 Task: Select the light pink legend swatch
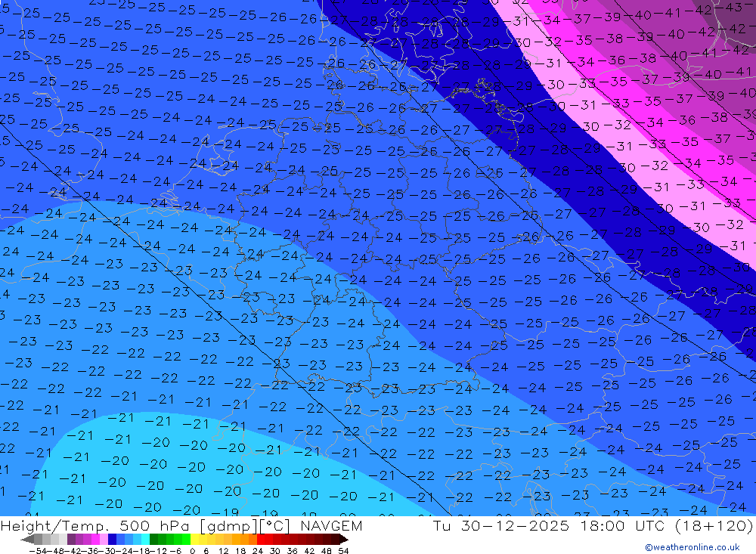pos(104,539)
